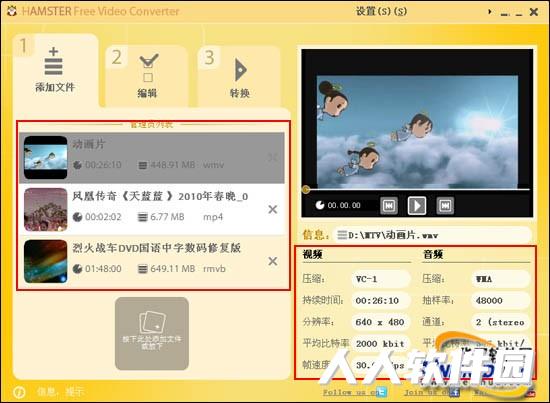Select 凤凰传奇《天蓝蓝》2010年春晚_0 file

[152, 209]
